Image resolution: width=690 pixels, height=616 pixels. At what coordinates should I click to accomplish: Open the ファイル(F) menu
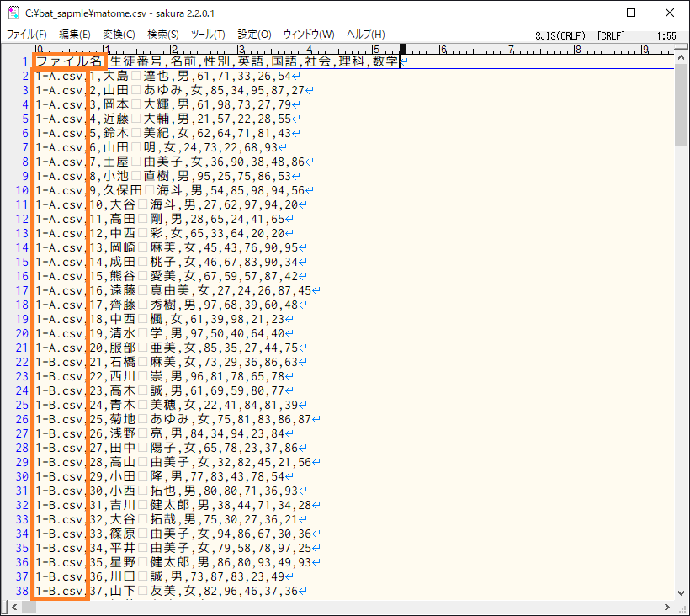pyautogui.click(x=27, y=35)
